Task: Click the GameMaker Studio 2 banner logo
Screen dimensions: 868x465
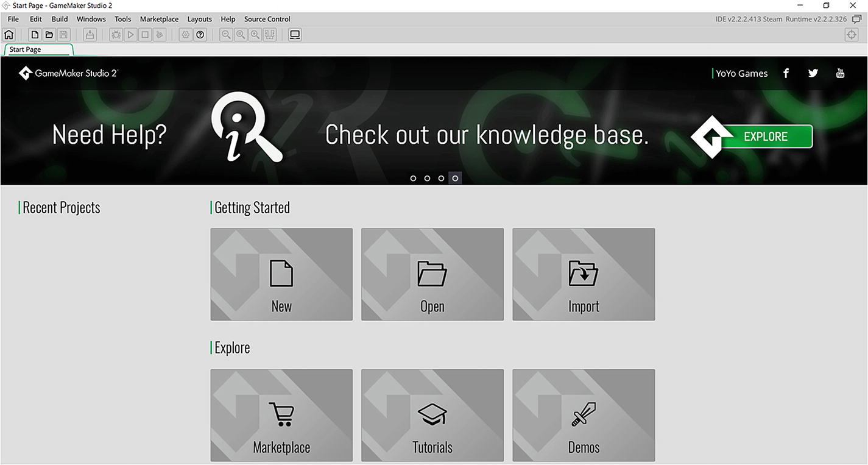Action: click(x=68, y=73)
